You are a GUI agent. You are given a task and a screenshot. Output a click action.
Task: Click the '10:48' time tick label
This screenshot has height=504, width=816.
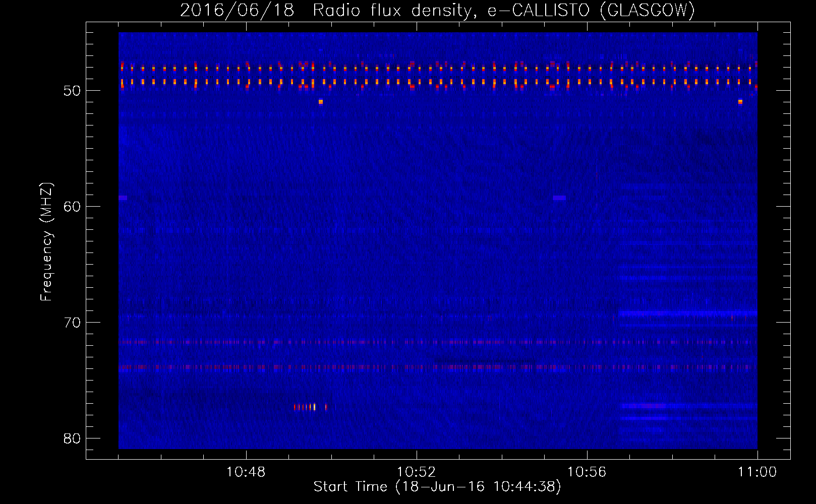point(246,472)
